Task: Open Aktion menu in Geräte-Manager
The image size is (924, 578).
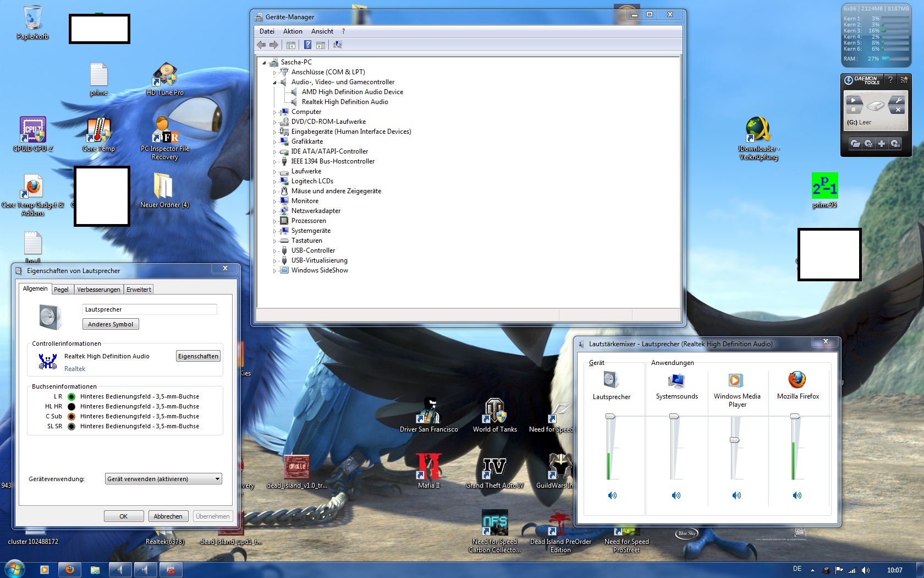Action: click(293, 31)
